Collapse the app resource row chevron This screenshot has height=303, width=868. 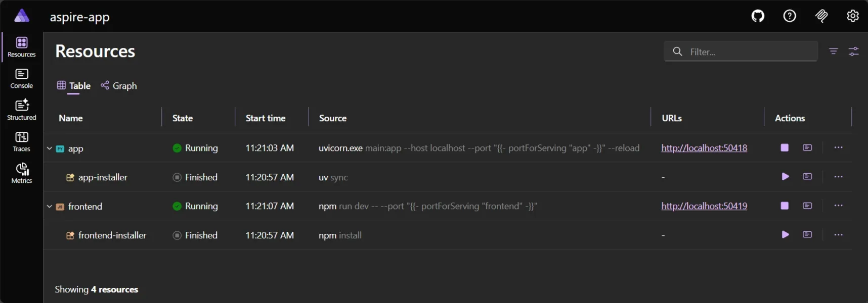(x=49, y=148)
